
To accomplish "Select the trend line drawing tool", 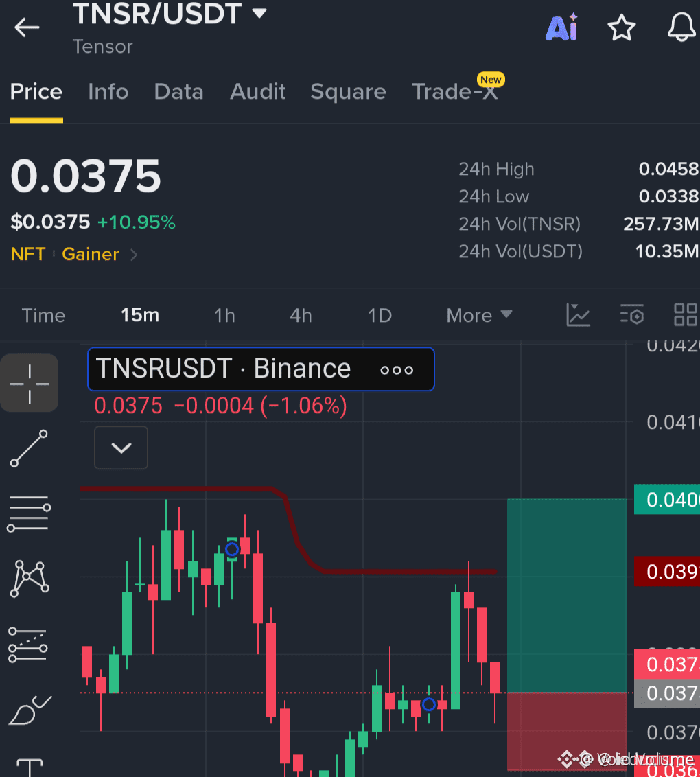I will click(x=29, y=448).
